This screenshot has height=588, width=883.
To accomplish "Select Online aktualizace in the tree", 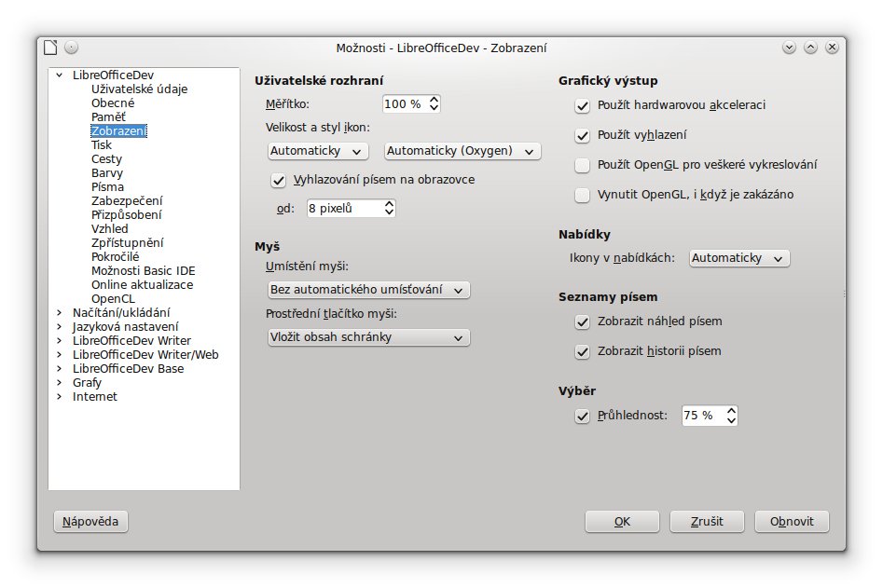I will pyautogui.click(x=142, y=285).
